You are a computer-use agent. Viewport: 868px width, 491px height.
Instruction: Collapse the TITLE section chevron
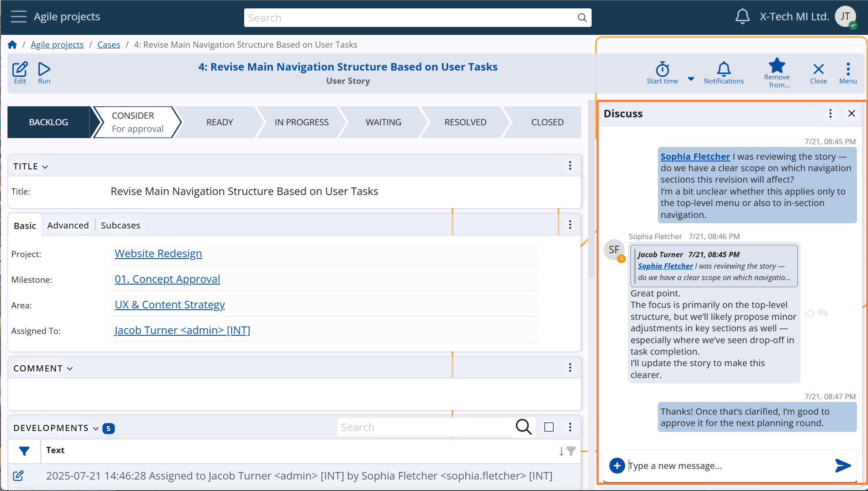pos(45,167)
